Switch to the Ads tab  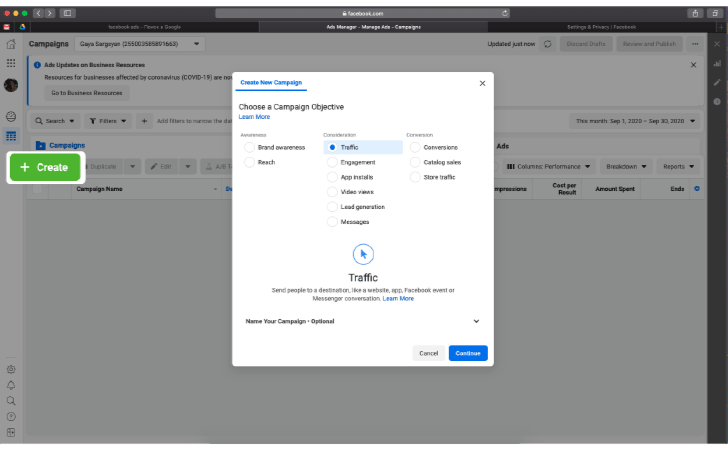click(x=503, y=146)
